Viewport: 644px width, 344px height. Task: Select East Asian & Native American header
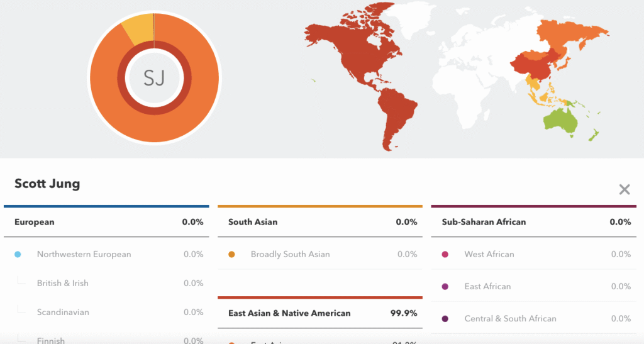pos(289,313)
